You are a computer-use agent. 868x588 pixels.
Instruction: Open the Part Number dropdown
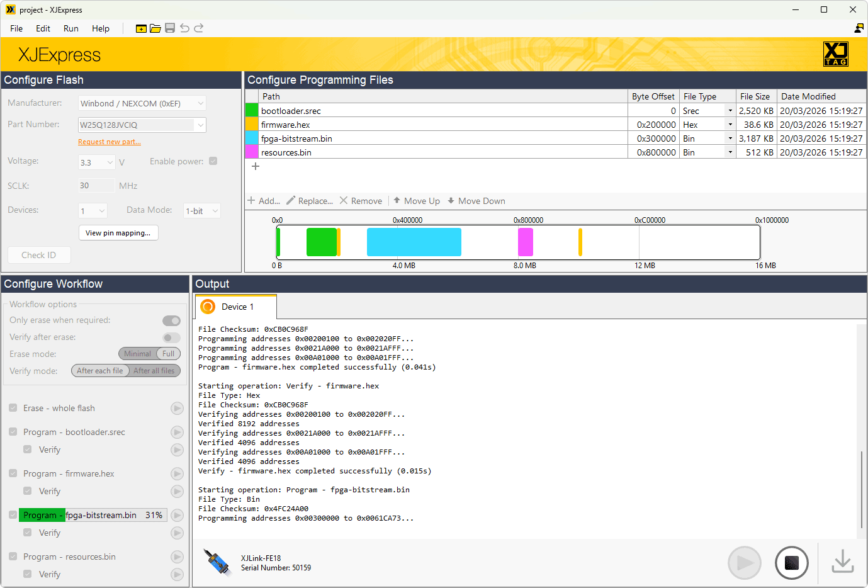[x=201, y=125]
